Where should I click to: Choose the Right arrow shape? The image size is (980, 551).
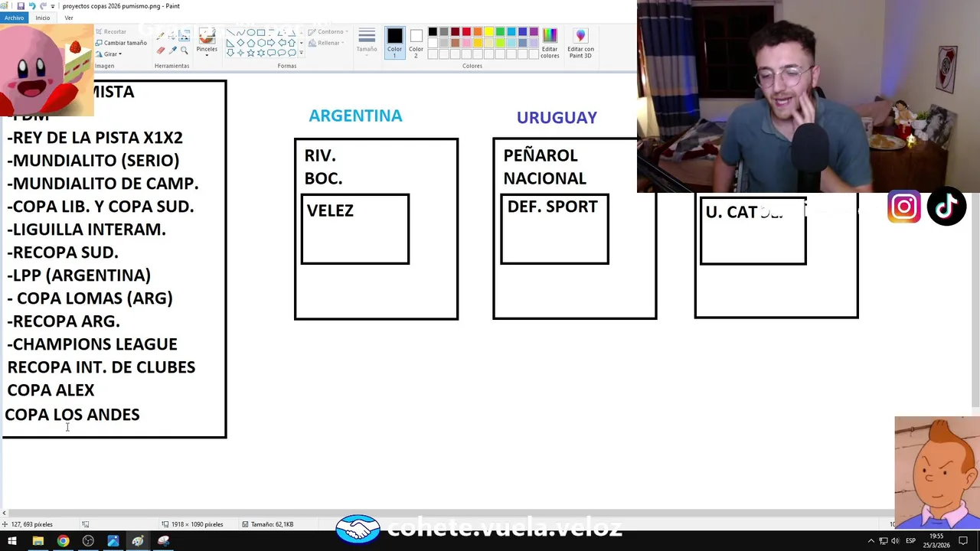(x=271, y=43)
